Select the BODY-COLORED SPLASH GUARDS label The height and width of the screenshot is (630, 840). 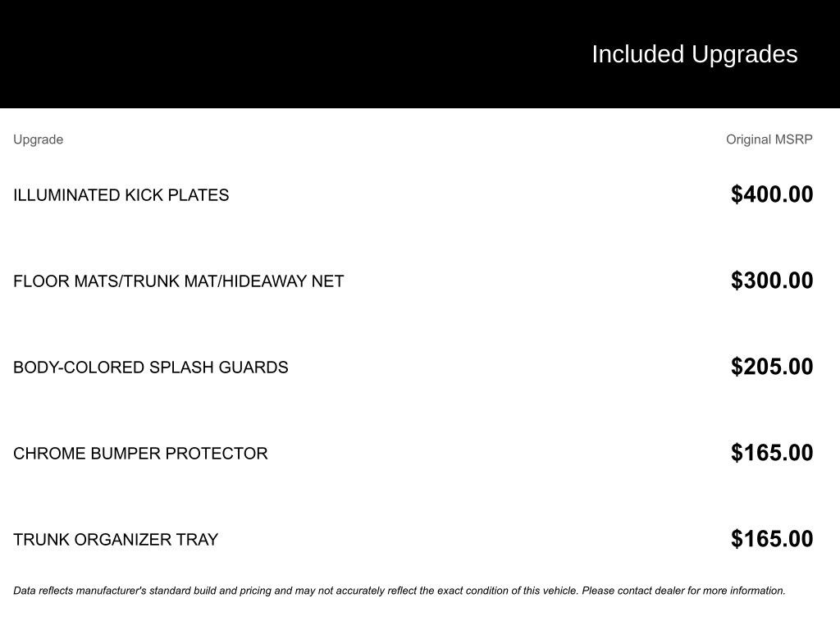tap(150, 367)
